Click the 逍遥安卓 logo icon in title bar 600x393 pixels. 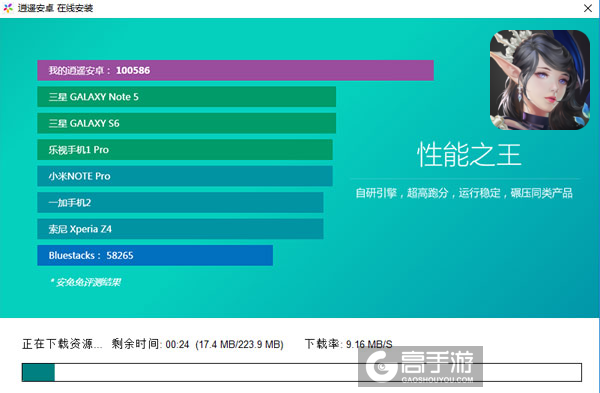(x=8, y=8)
